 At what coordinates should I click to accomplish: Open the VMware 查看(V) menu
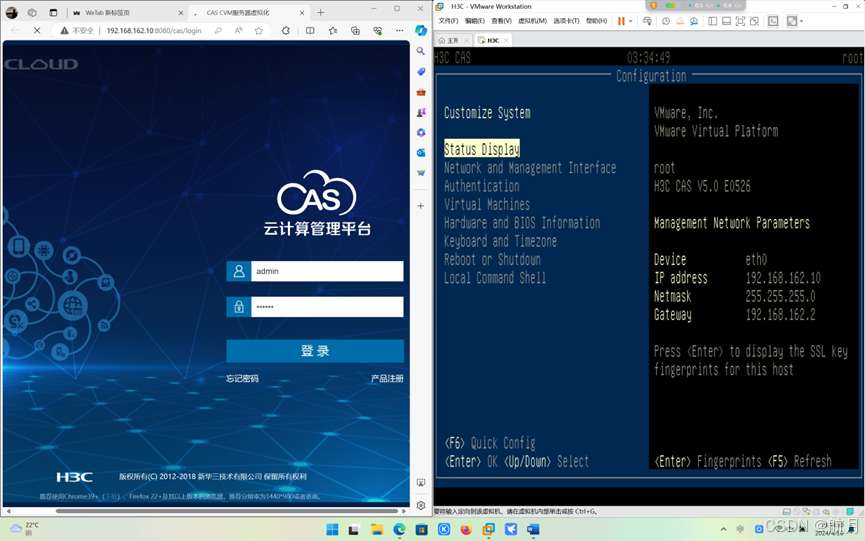click(501, 21)
